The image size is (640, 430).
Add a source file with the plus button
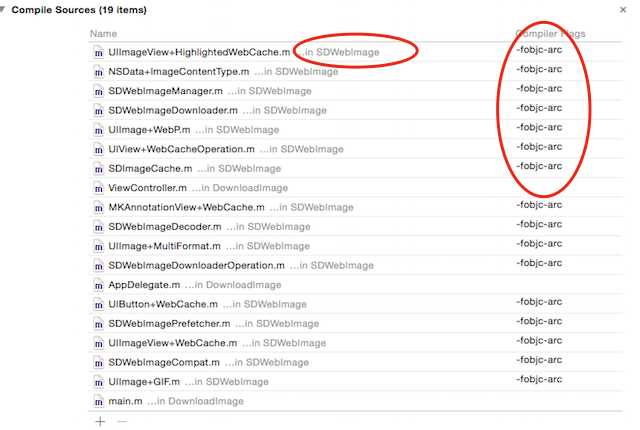100,421
